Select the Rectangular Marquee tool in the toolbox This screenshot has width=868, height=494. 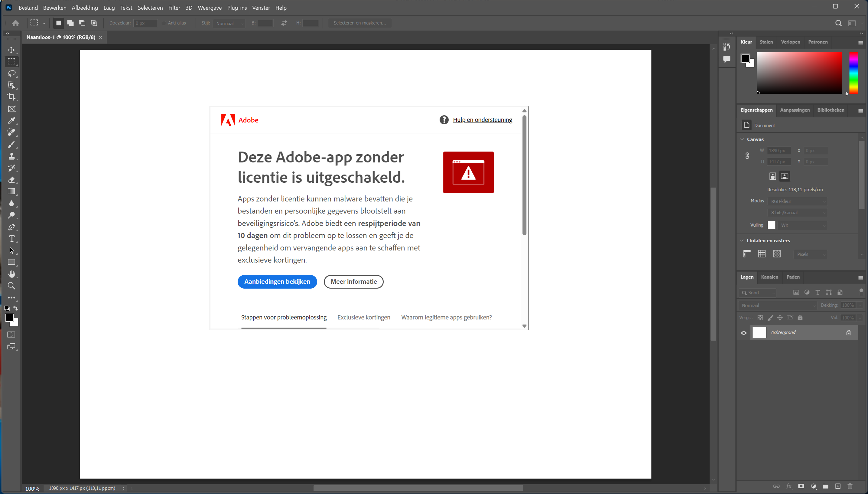[x=11, y=61]
